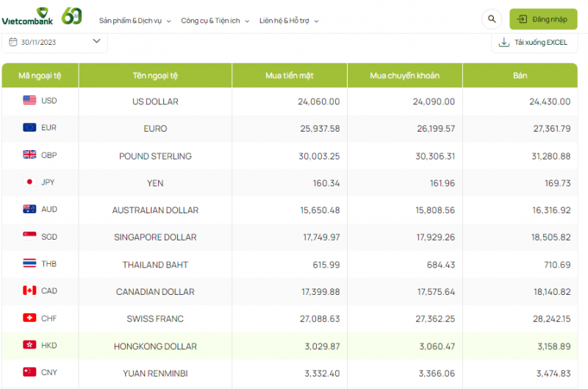Download rates via Tải xuống EXCEL

tap(534, 43)
